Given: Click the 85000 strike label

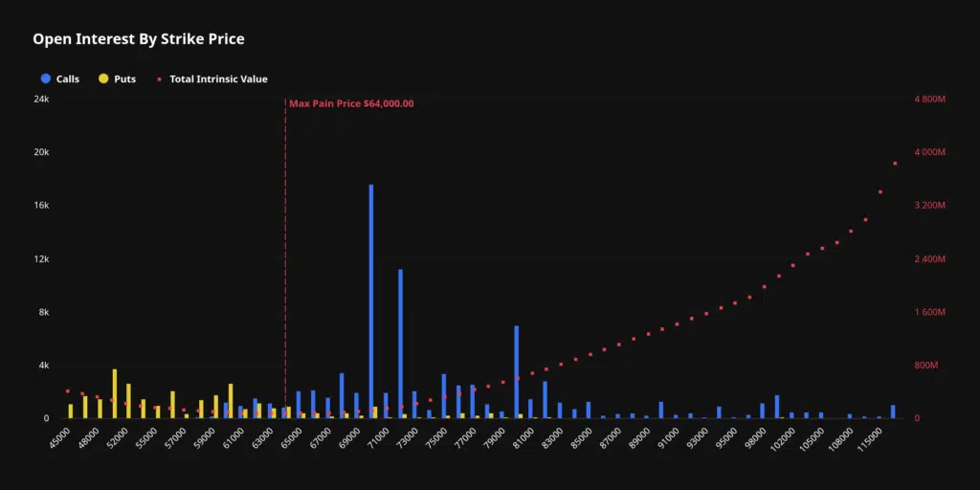Looking at the screenshot, I should pos(583,437).
